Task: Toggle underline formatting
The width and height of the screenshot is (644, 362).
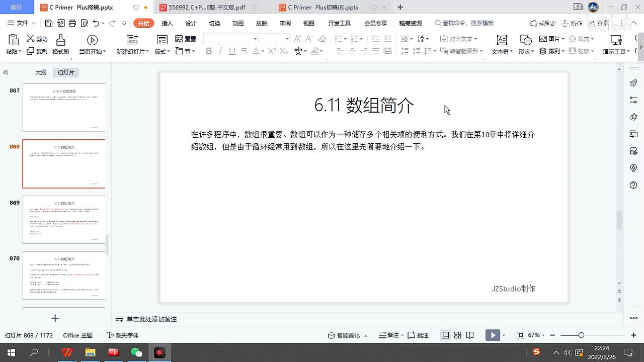Action: coord(232,51)
